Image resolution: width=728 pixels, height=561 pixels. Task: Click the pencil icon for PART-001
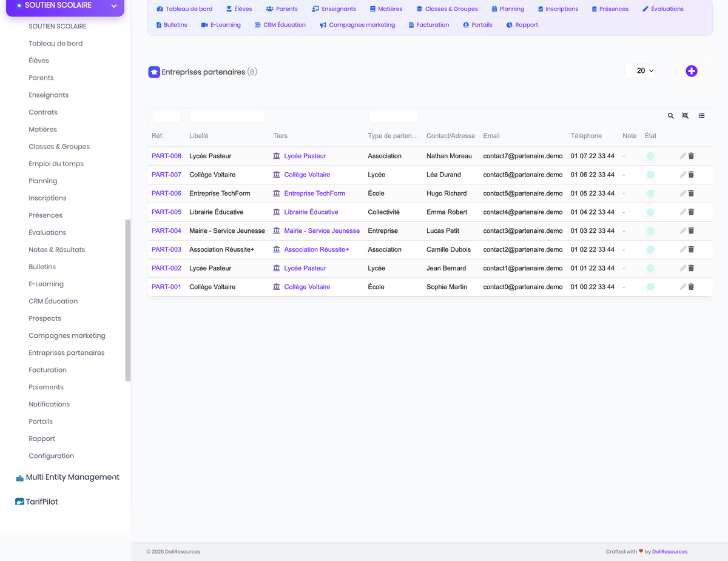tap(682, 287)
